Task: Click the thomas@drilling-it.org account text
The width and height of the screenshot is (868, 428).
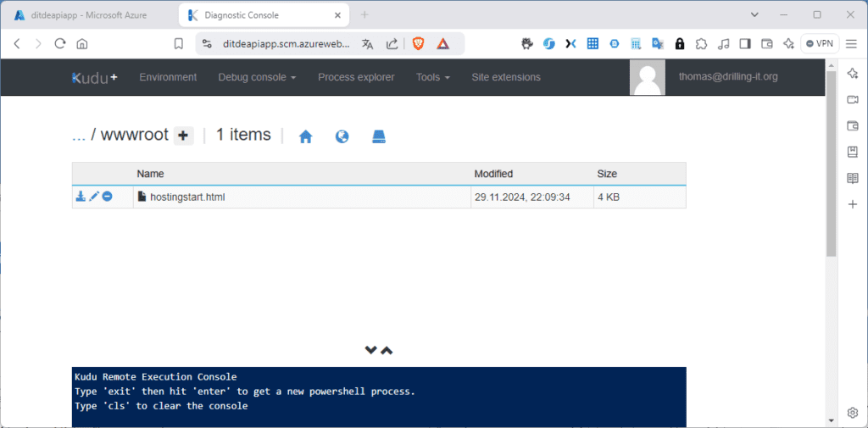Action: coord(728,77)
